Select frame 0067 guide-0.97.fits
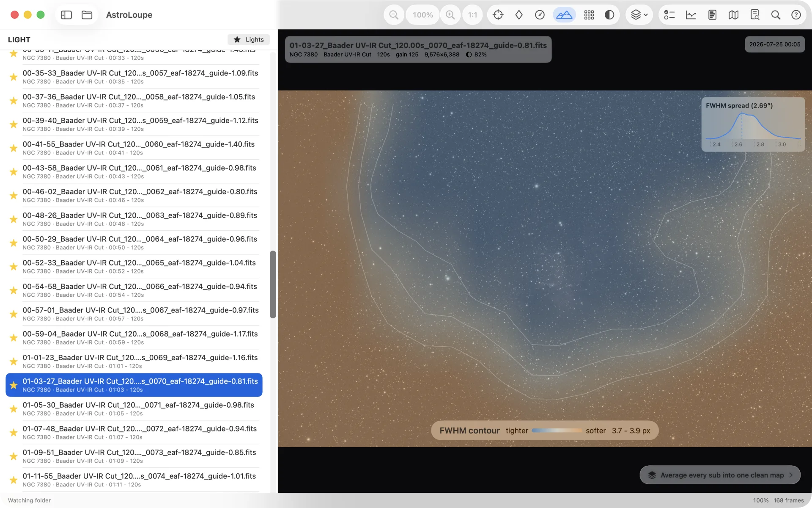 click(x=134, y=314)
